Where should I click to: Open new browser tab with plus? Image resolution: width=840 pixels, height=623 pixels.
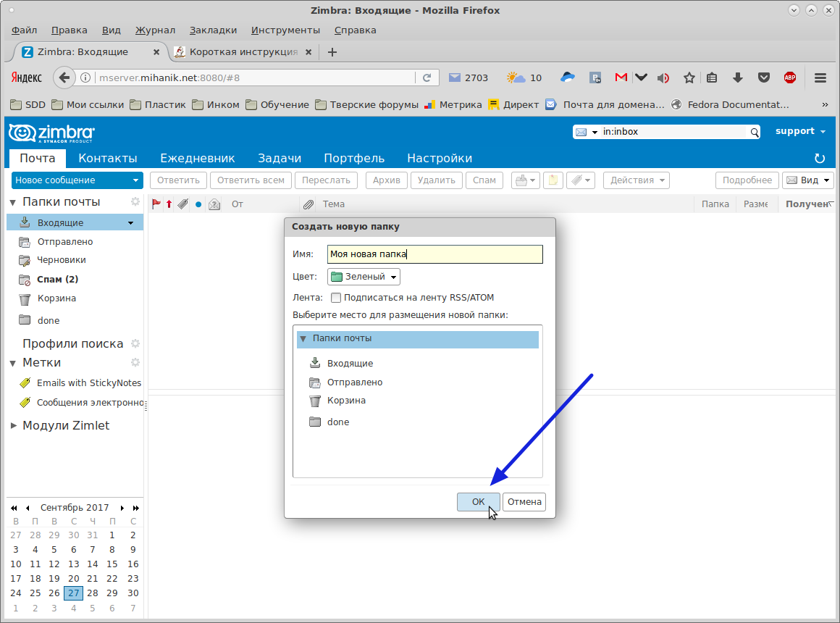pyautogui.click(x=332, y=52)
